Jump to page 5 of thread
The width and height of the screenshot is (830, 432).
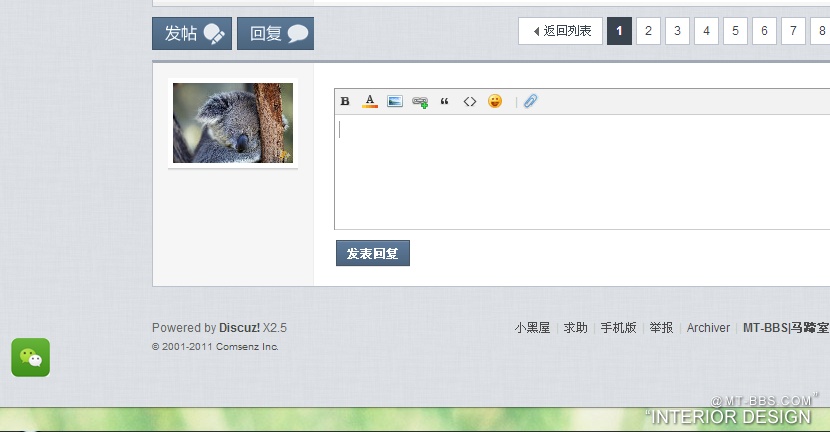(735, 31)
